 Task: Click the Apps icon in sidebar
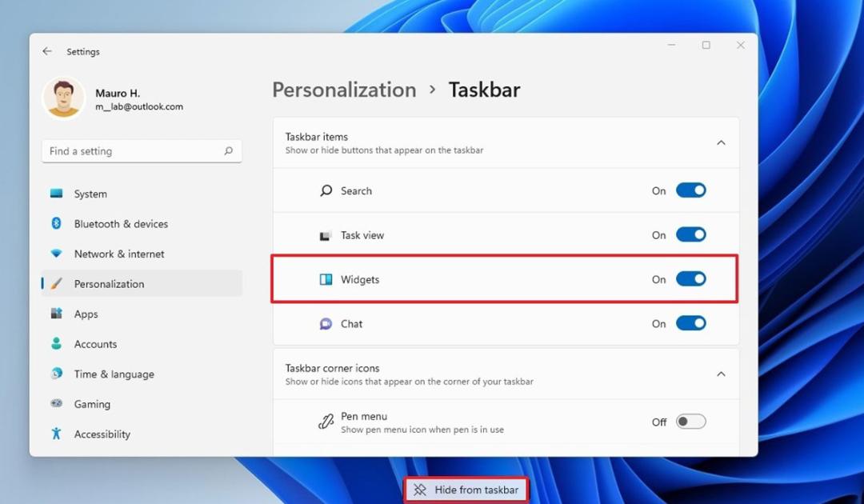tap(56, 314)
